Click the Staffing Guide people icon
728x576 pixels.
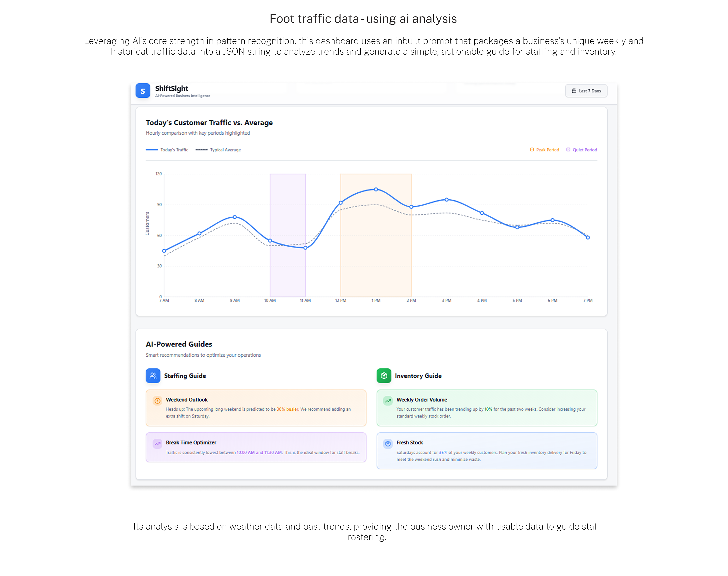[x=153, y=376]
